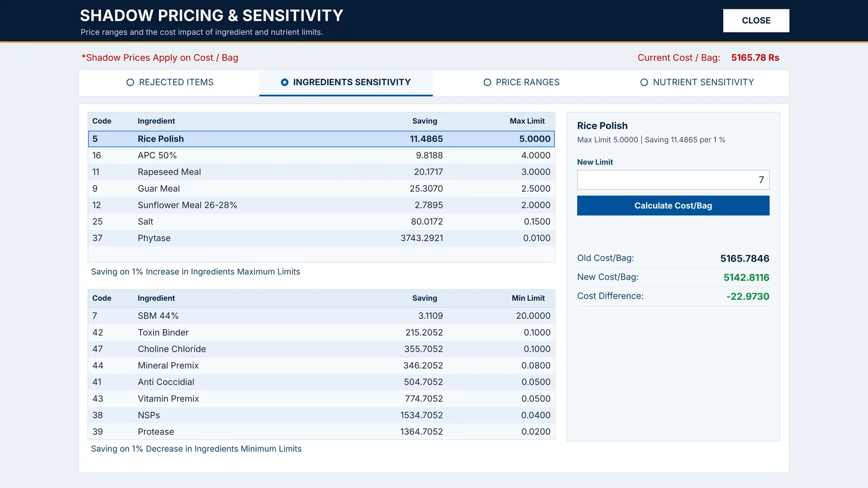The width and height of the screenshot is (868, 488).
Task: Switch to the Rejected Items tab label
Action: click(176, 82)
